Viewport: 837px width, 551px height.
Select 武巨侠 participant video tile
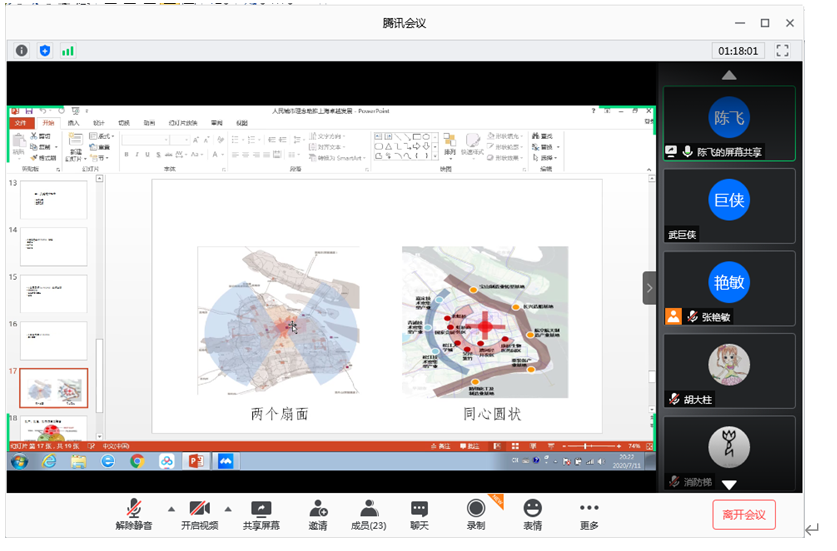(x=728, y=204)
